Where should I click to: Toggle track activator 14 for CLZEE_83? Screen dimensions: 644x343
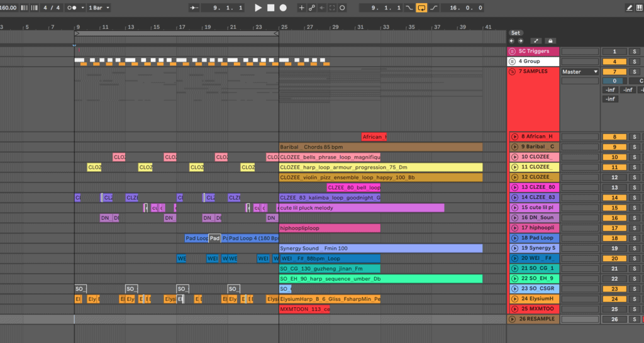tap(614, 198)
